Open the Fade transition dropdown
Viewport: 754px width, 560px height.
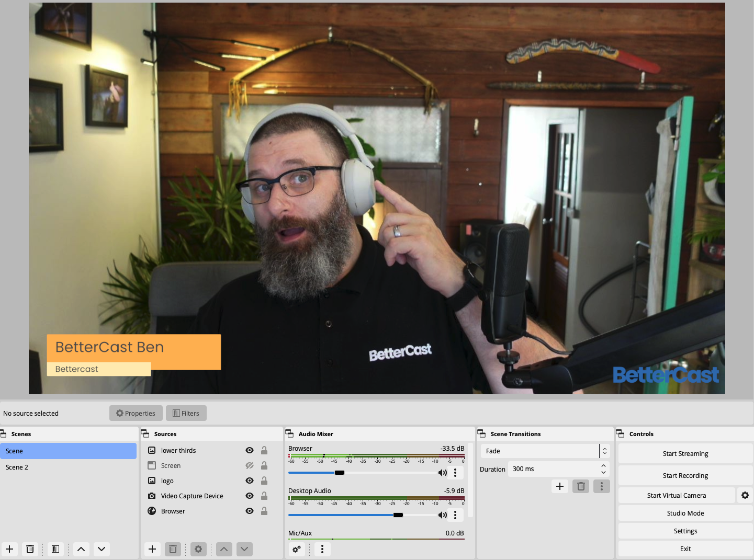(545, 451)
